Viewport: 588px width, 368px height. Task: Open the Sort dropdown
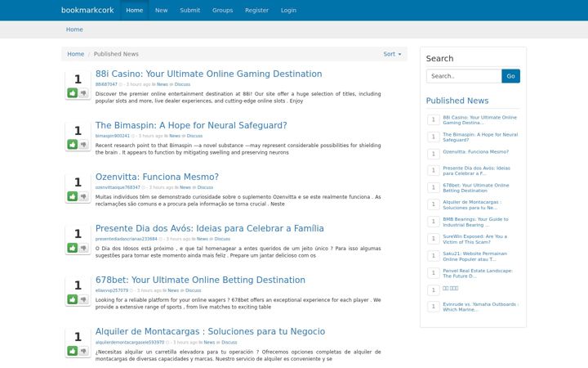pyautogui.click(x=392, y=54)
